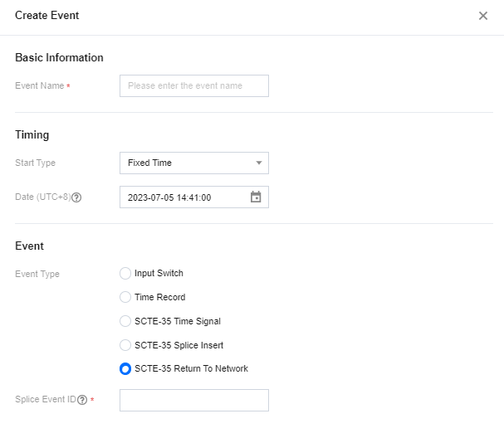Click the date and time input field
504x443 pixels.
point(183,197)
